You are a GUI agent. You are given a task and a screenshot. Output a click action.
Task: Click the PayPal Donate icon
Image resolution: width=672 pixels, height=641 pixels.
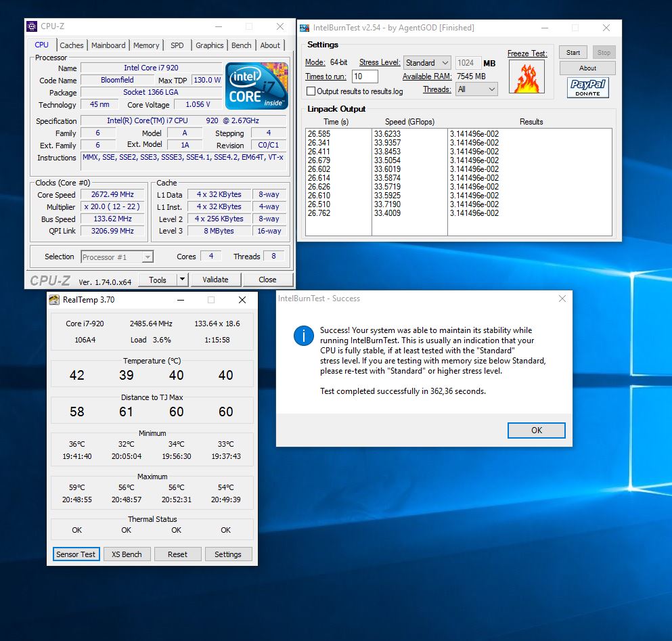point(587,87)
